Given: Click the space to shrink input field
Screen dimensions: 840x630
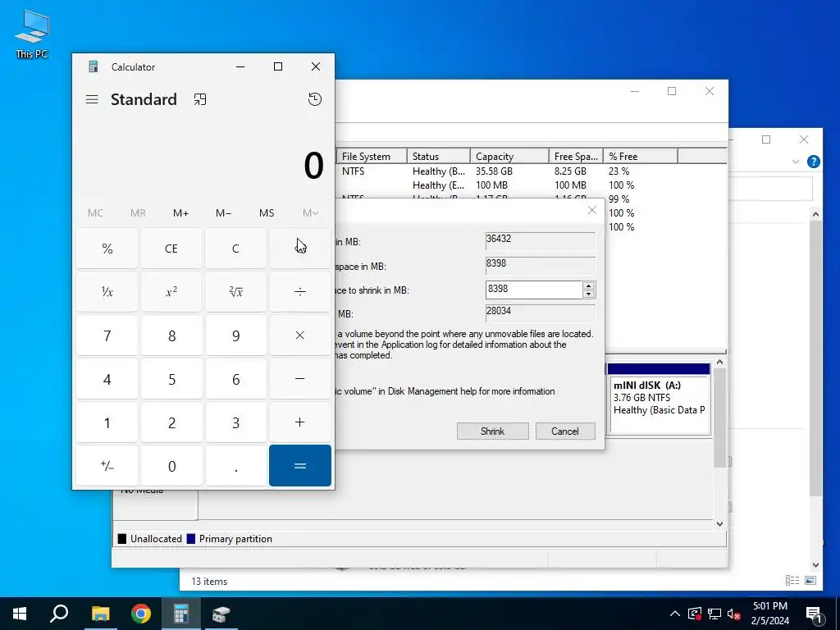Looking at the screenshot, I should 533,290.
